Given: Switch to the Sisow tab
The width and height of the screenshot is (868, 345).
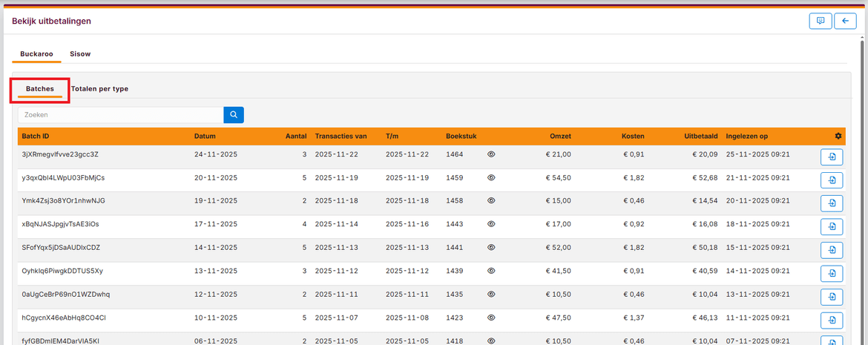Looking at the screenshot, I should 80,54.
